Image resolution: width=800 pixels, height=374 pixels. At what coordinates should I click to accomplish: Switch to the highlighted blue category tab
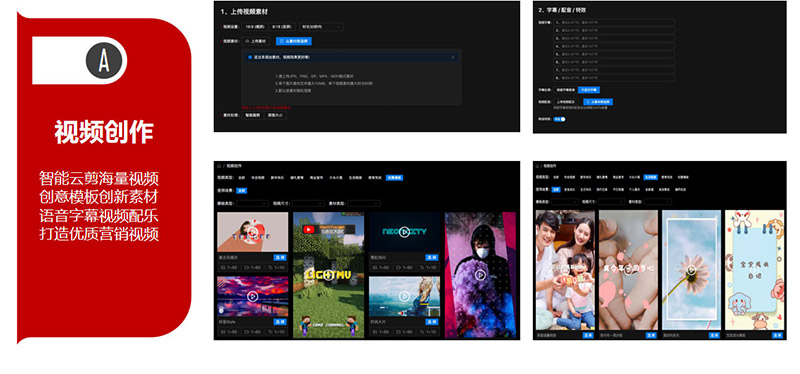click(394, 178)
